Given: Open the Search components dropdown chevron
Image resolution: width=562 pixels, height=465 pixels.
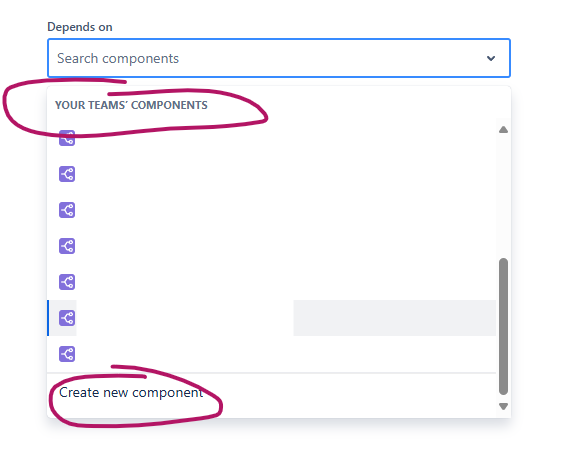Looking at the screenshot, I should (x=491, y=58).
